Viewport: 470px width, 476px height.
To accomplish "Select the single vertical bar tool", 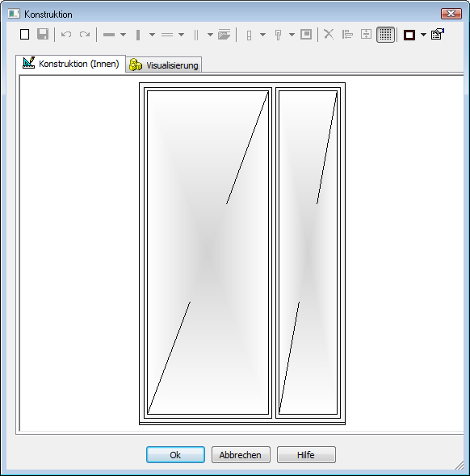I will coord(138,35).
